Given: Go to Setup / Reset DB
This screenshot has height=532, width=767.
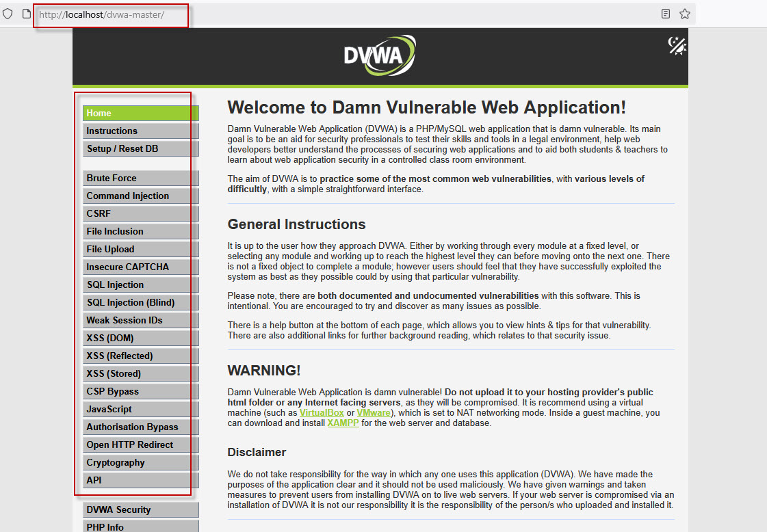Looking at the screenshot, I should click(x=141, y=148).
